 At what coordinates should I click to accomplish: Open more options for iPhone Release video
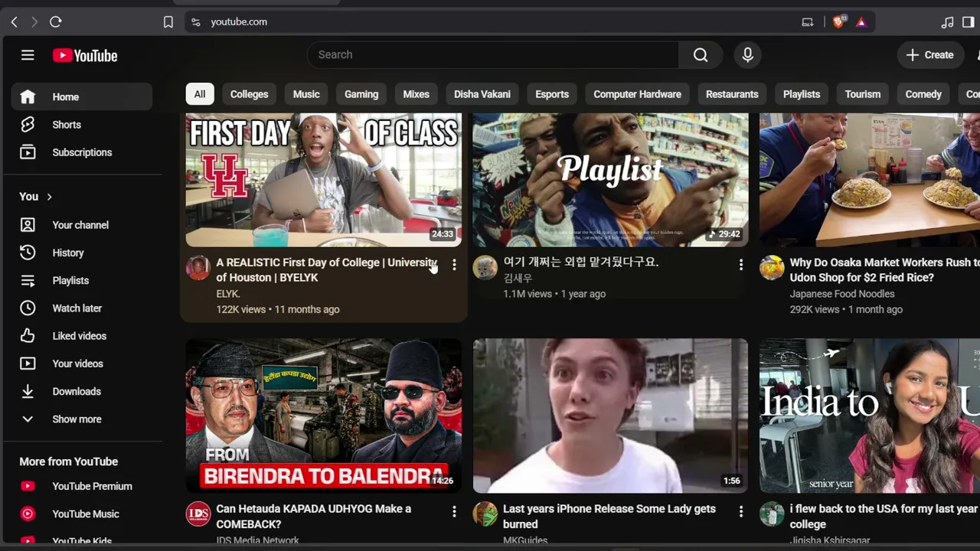(x=740, y=511)
